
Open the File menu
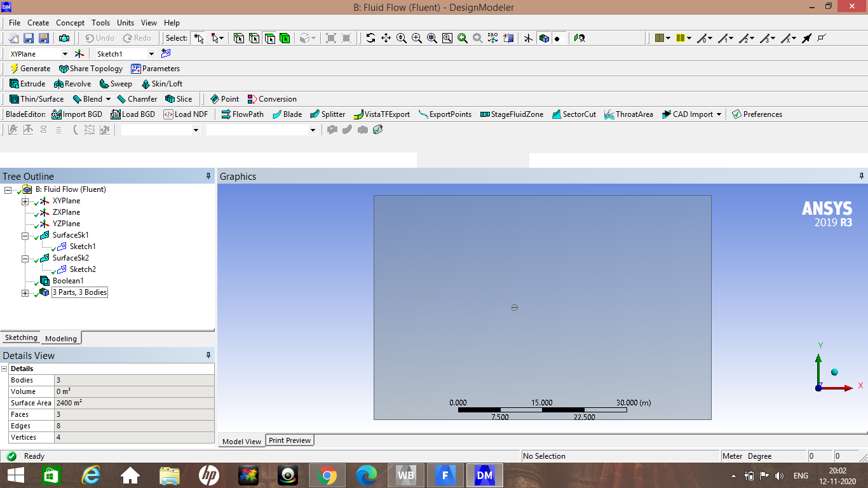click(15, 23)
